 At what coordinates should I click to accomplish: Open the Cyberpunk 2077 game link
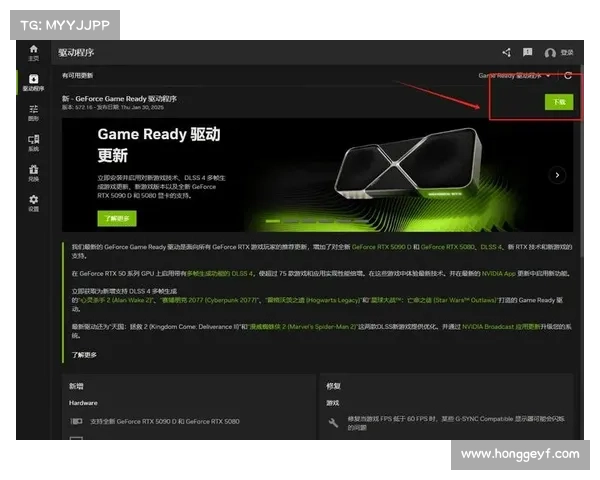209,300
